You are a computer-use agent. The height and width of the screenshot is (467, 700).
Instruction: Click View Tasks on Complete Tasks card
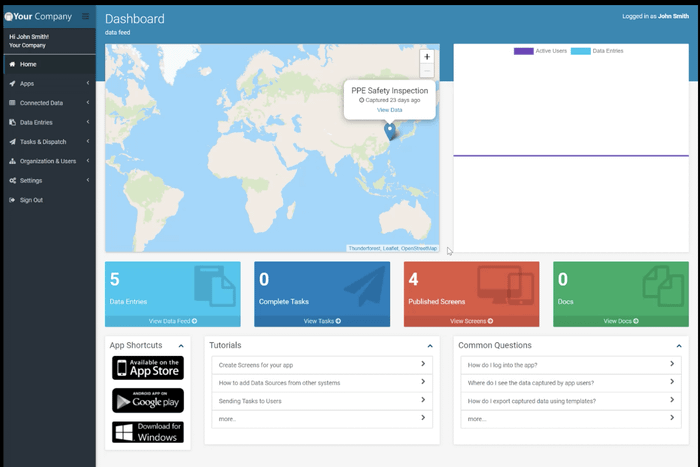click(x=322, y=321)
